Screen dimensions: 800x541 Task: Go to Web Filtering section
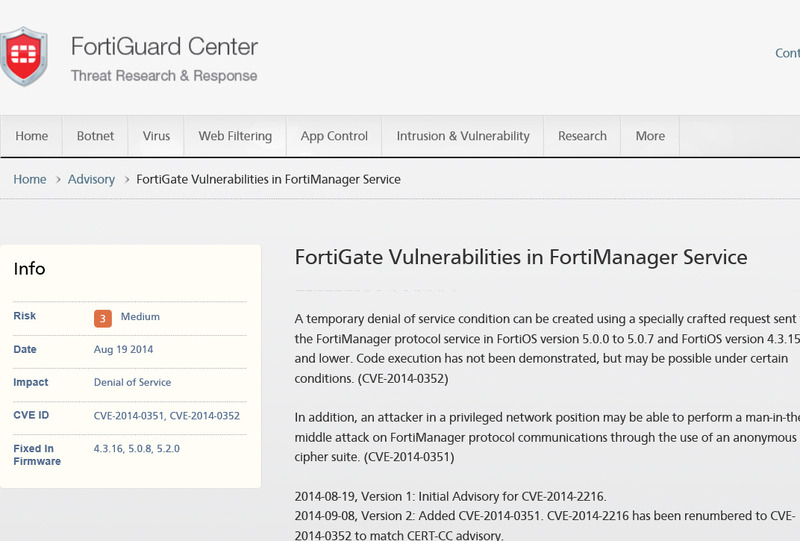(235, 136)
